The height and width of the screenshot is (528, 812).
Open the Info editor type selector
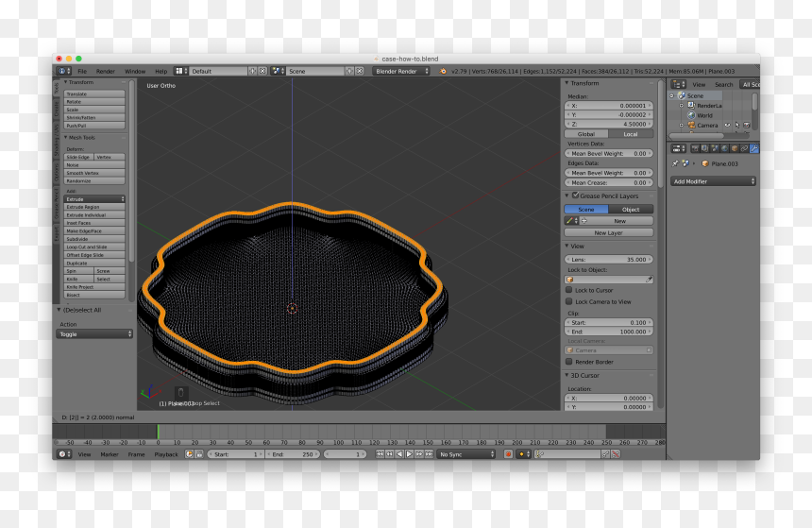(x=63, y=71)
